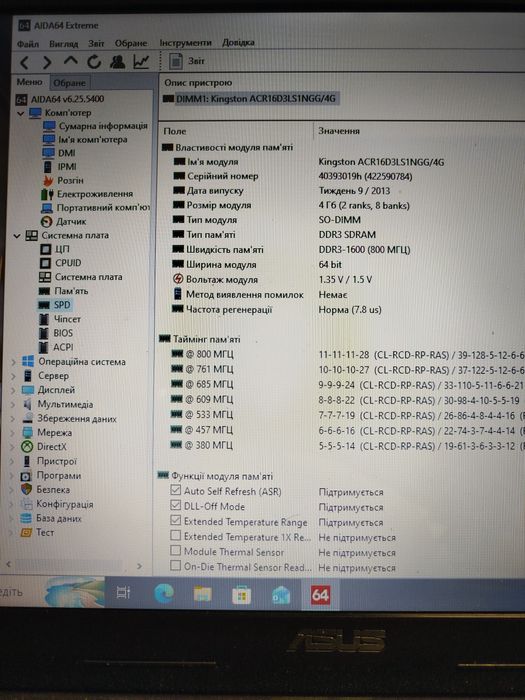Click the ЦП processor icon
The image size is (525, 700).
click(x=46, y=249)
